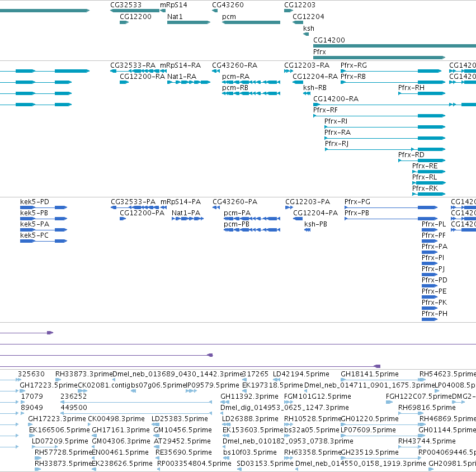This screenshot has width=476, height=472.
Task: Click the pcm-RB transcript label
Action: (235, 88)
